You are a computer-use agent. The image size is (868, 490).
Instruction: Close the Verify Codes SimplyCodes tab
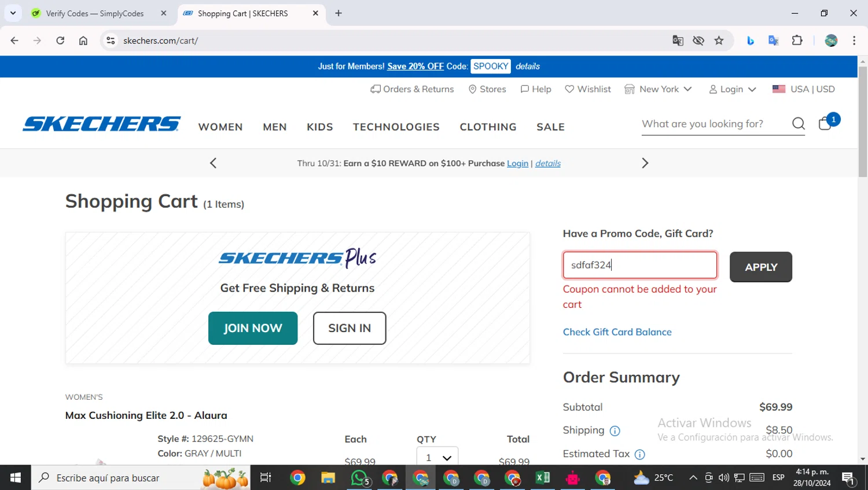[x=164, y=13]
